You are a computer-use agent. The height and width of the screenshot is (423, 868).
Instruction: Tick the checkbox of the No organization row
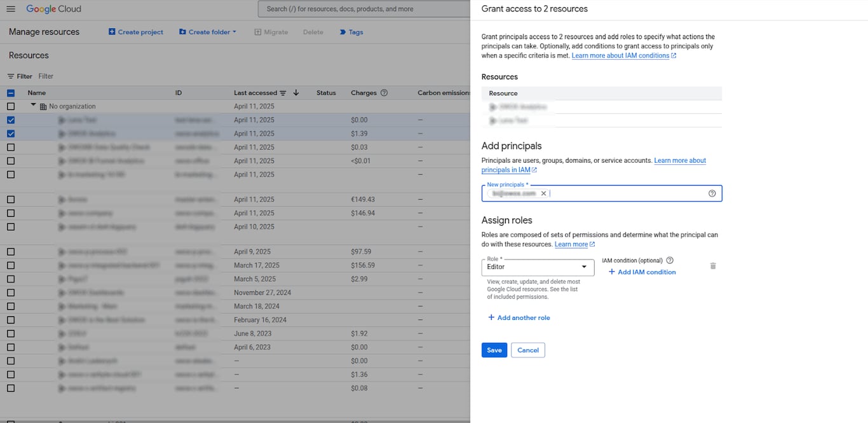[11, 107]
